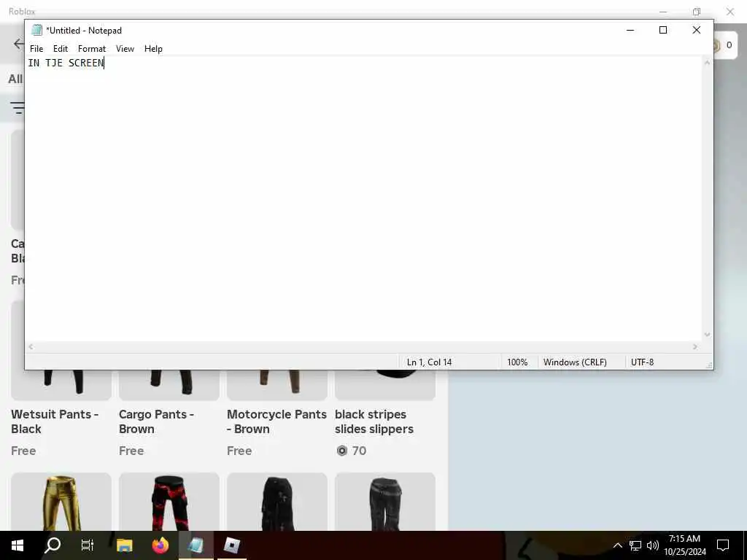The height and width of the screenshot is (560, 747).
Task: Open the Edit menu in Notepad
Action: click(x=61, y=49)
